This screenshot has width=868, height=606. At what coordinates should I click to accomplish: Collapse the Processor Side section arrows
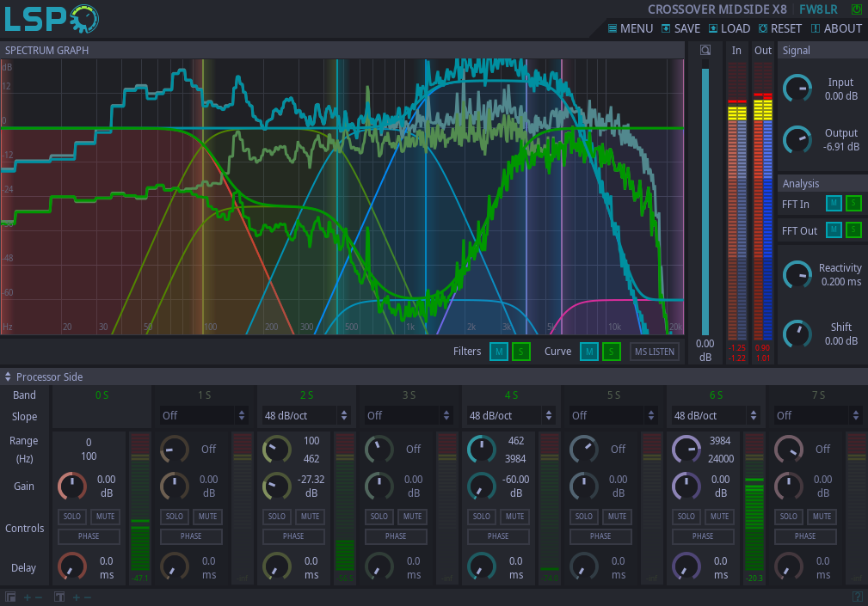click(x=8, y=377)
